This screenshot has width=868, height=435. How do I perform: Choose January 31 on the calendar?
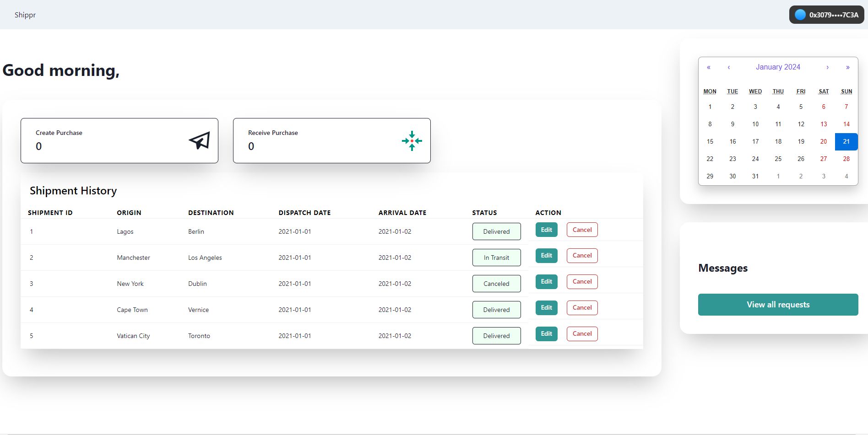755,176
